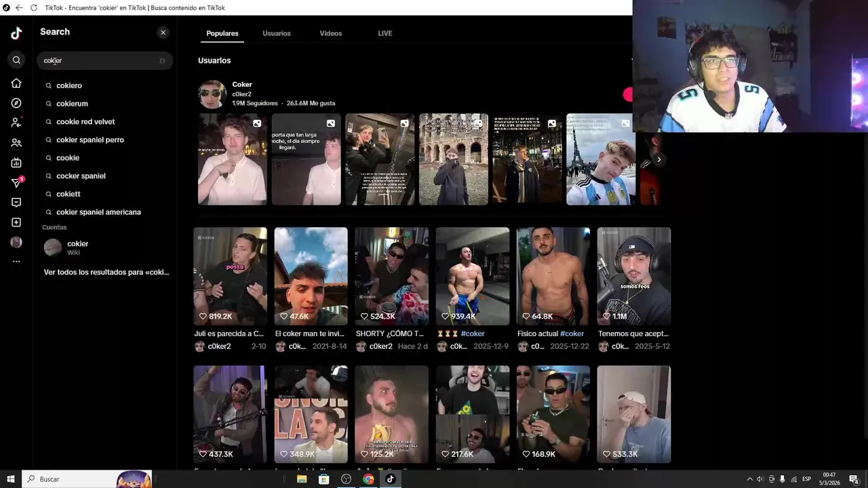Open Windows Start menu

(x=11, y=479)
